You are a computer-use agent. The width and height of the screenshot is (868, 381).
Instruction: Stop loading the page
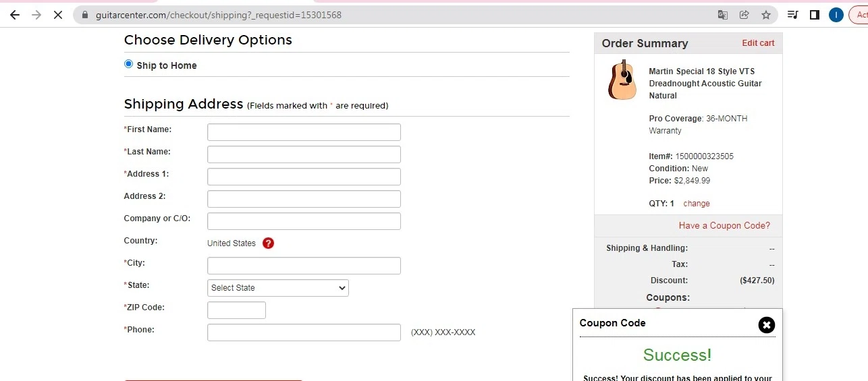point(58,15)
